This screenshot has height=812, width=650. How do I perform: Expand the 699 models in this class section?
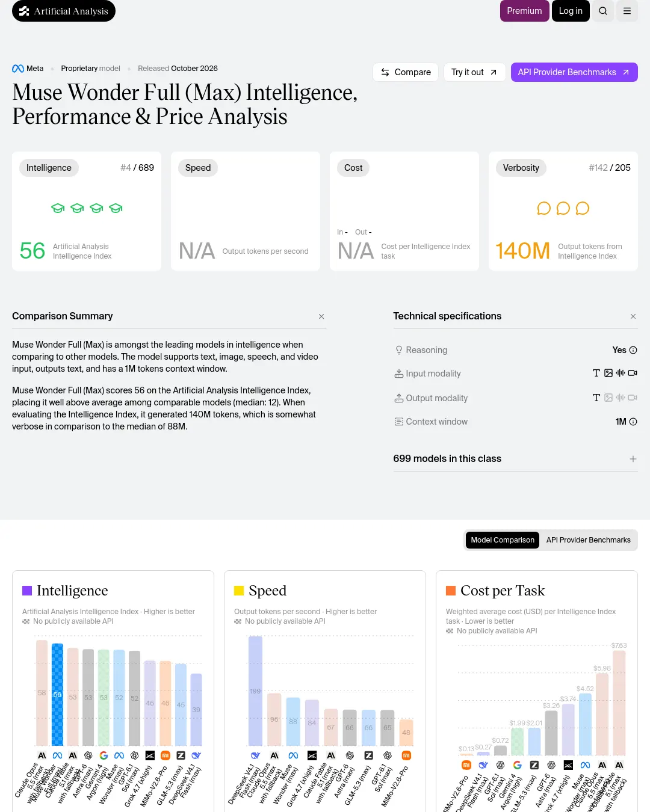tap(633, 459)
